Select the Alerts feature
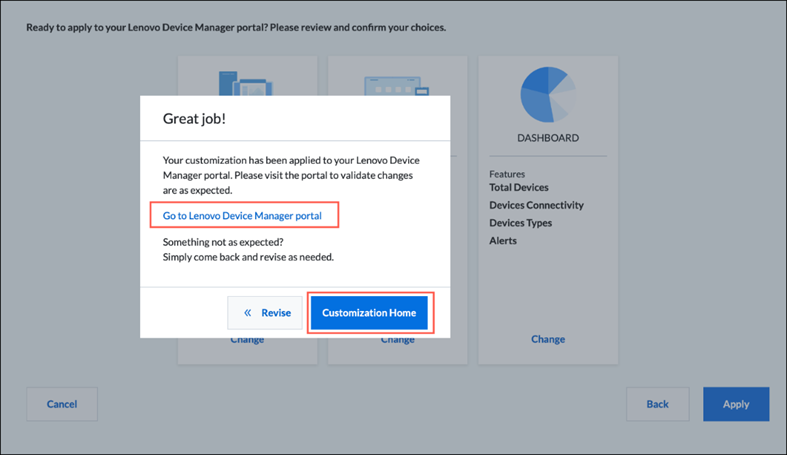 tap(503, 241)
